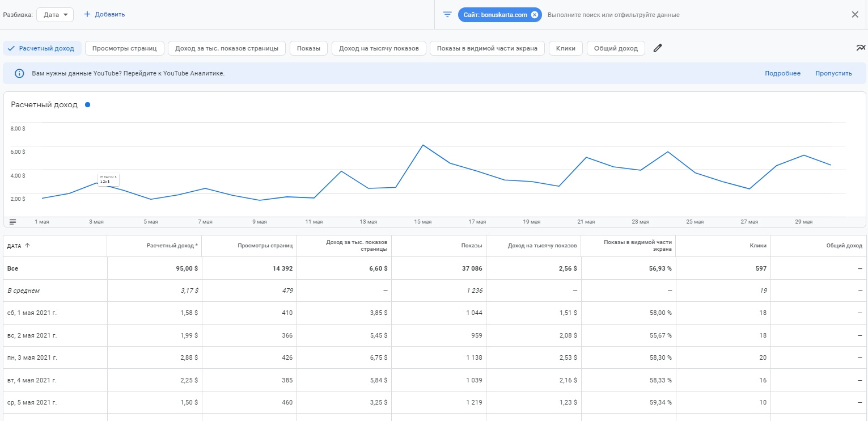Toggle the Расчетный доход metric chip
Viewport: 868px width, 421px height.
tap(42, 48)
